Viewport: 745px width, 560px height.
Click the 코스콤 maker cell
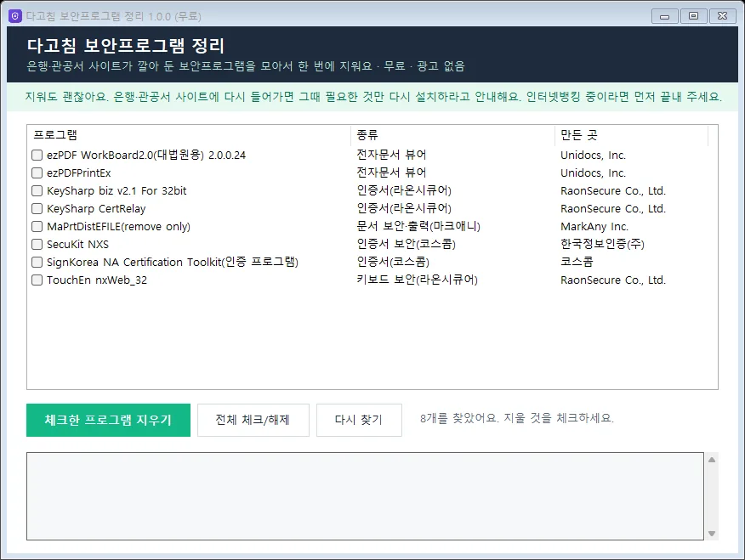pos(577,262)
